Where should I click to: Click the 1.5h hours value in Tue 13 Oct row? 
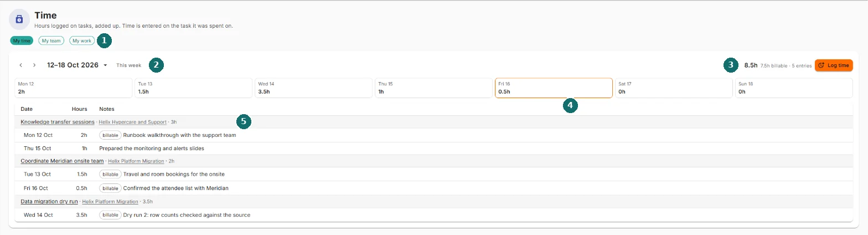(82, 174)
